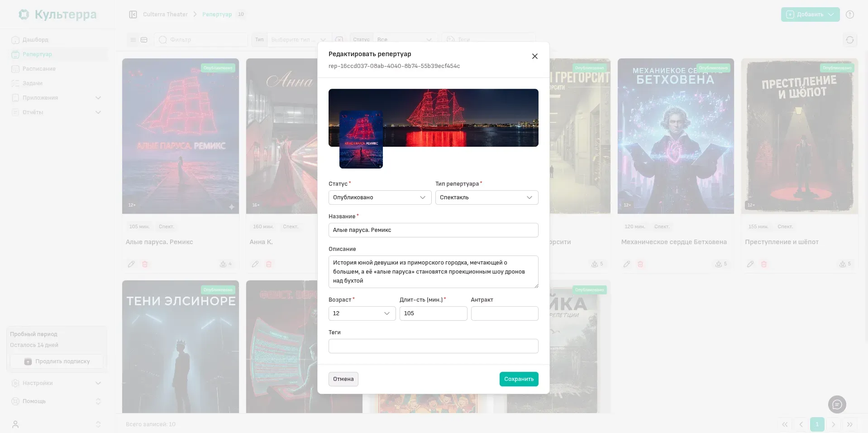The width and height of the screenshot is (868, 433).
Task: Click the Продлить подписку button
Action: coord(57,361)
